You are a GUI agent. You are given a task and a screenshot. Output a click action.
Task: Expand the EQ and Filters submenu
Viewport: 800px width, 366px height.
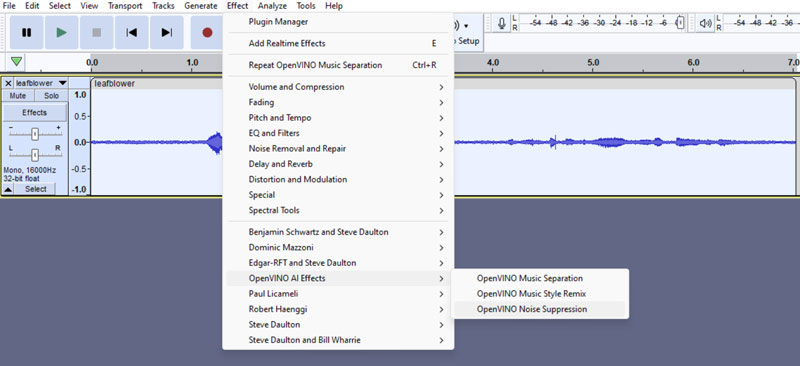tap(338, 133)
